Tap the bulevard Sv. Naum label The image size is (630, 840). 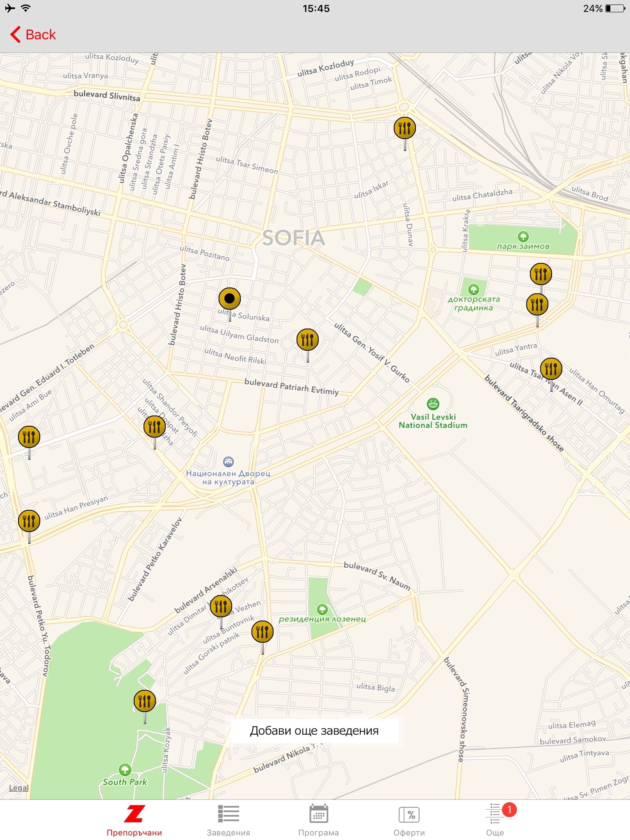(377, 576)
